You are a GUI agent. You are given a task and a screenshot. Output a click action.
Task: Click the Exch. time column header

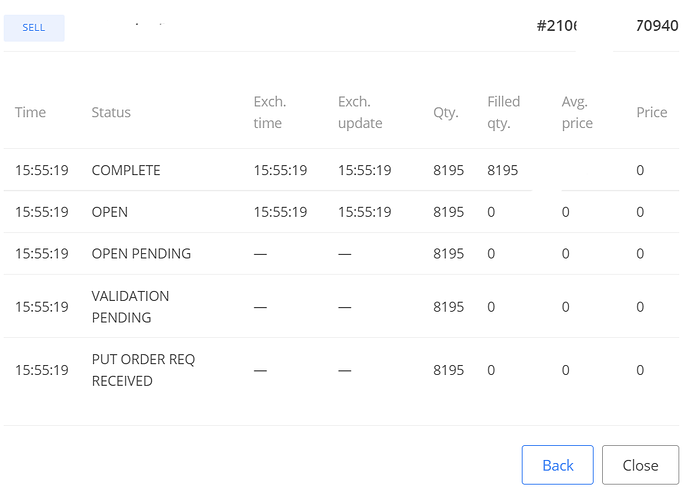point(269,112)
